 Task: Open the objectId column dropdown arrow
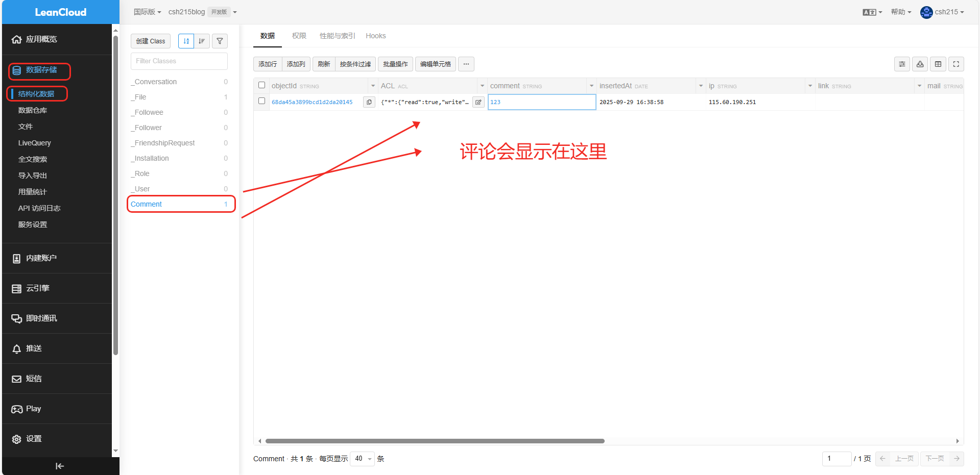[x=373, y=86]
